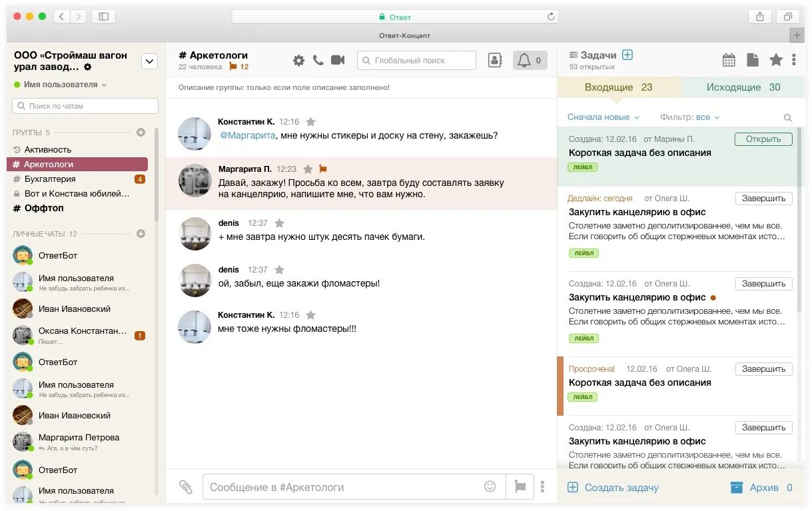Open Активность in groups list
The image size is (812, 511).
[47, 150]
